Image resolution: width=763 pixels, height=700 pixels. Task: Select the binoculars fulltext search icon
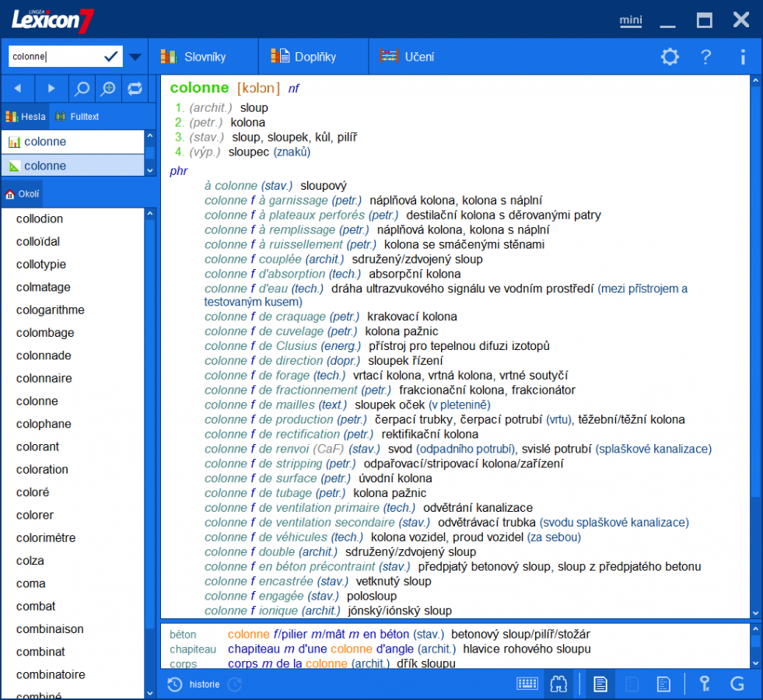click(x=560, y=684)
